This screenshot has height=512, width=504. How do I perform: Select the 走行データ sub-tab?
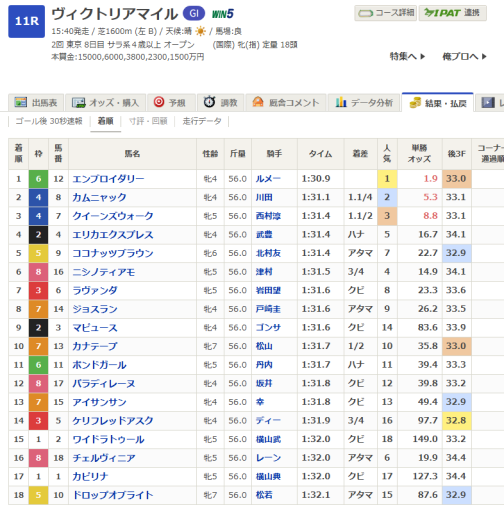[202, 121]
